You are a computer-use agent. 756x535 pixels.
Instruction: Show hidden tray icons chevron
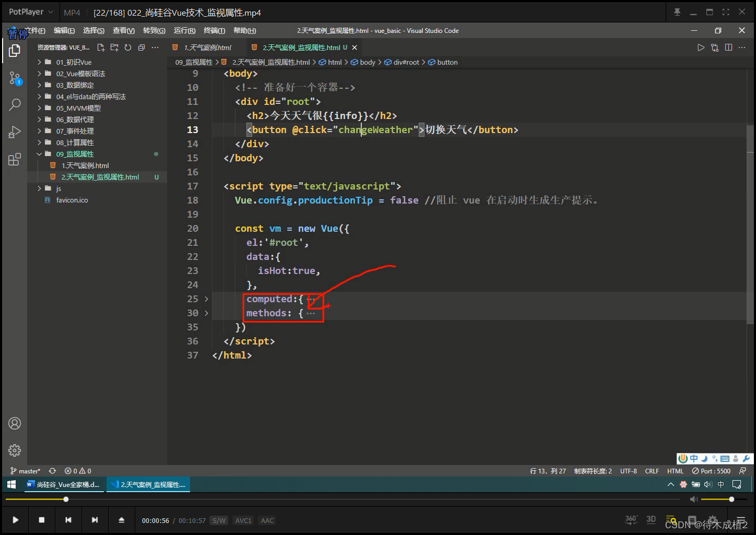click(671, 484)
